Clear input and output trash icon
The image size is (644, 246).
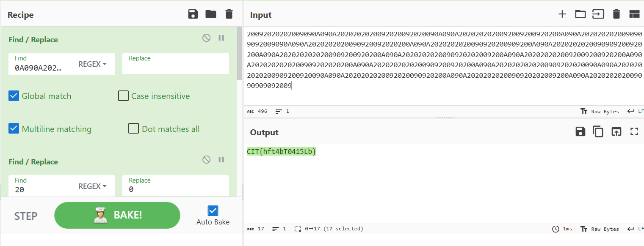pos(616,14)
